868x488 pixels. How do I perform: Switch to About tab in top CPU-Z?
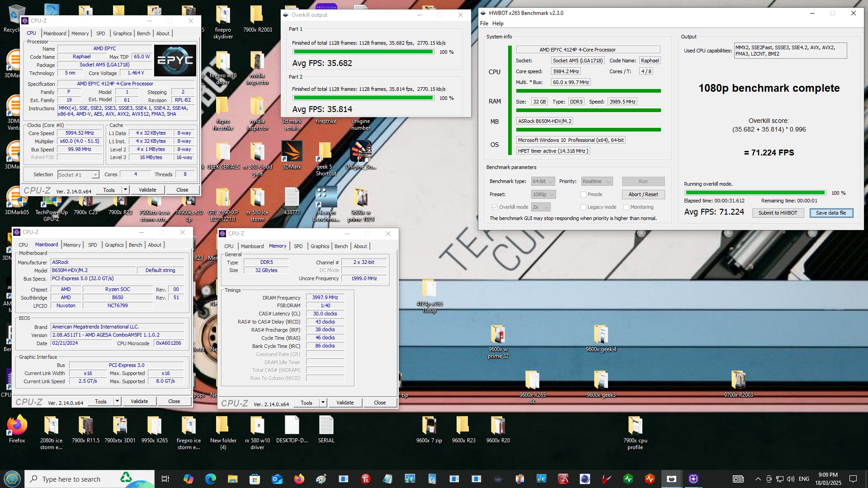[x=163, y=33]
